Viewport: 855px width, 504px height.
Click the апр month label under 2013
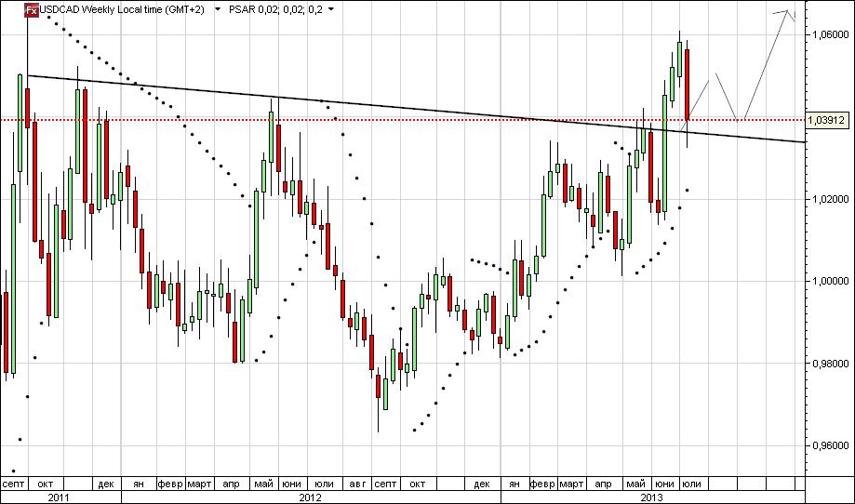point(603,484)
